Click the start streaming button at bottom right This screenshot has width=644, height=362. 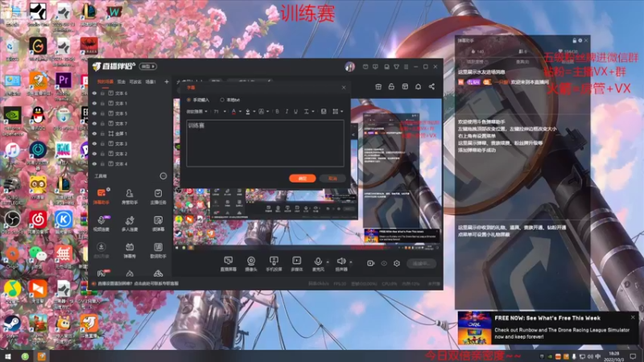tap(421, 264)
